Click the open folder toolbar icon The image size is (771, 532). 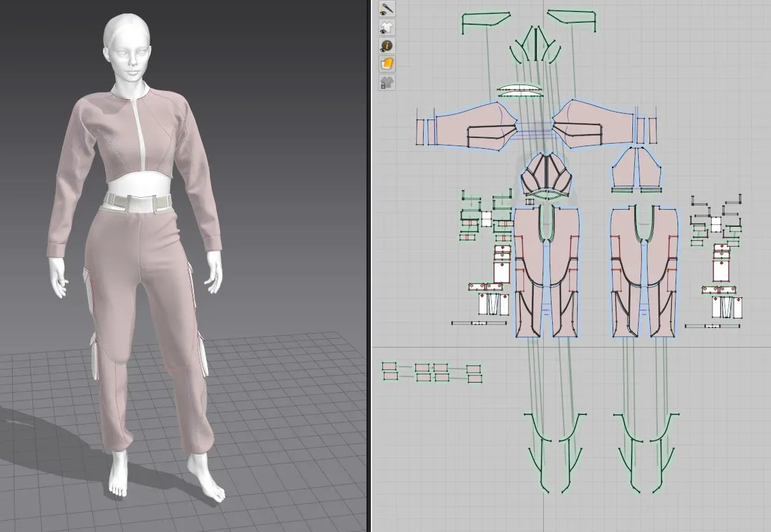(x=387, y=64)
